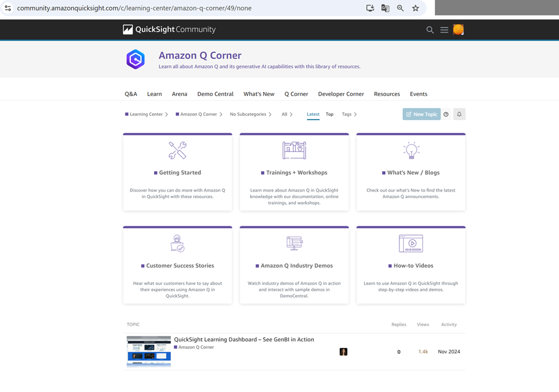The height and width of the screenshot is (392, 559).
Task: Open the search magnifier in the header
Action: [x=430, y=30]
